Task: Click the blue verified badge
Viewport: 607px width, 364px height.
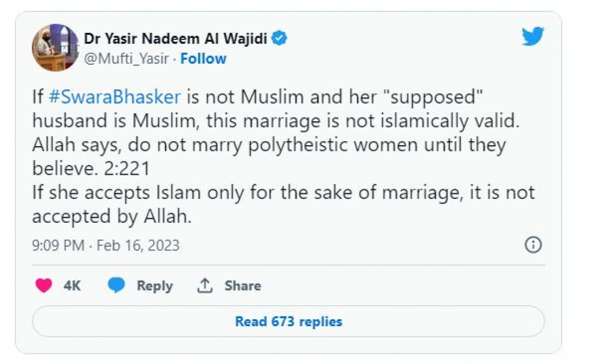Action: click(x=279, y=38)
